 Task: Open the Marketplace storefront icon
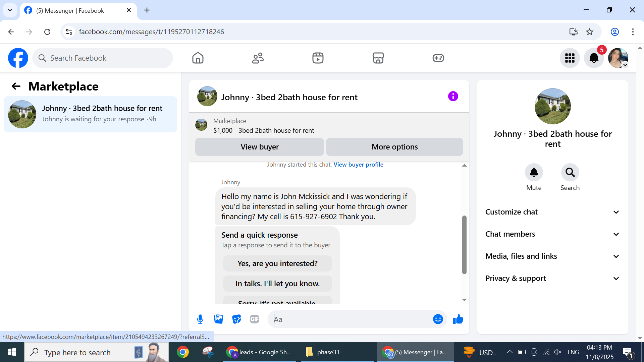click(378, 58)
